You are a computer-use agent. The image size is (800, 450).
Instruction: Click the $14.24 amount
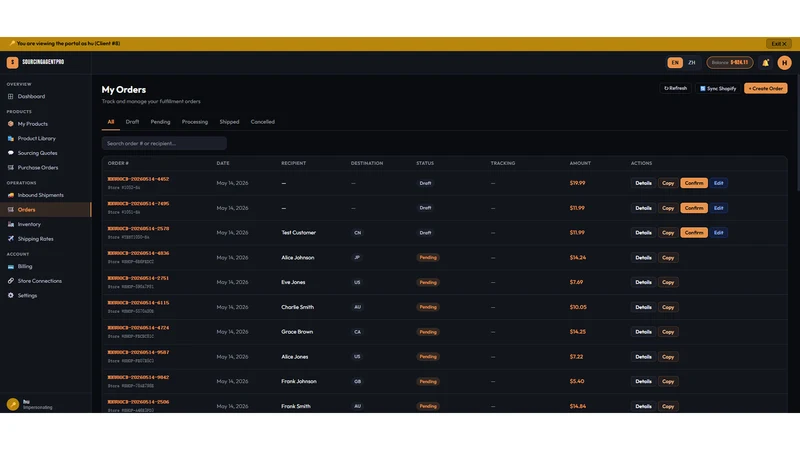point(578,258)
